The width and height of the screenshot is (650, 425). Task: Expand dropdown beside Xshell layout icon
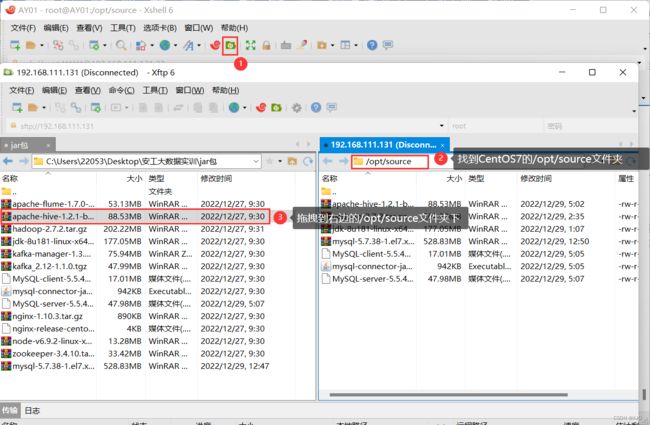(356, 45)
